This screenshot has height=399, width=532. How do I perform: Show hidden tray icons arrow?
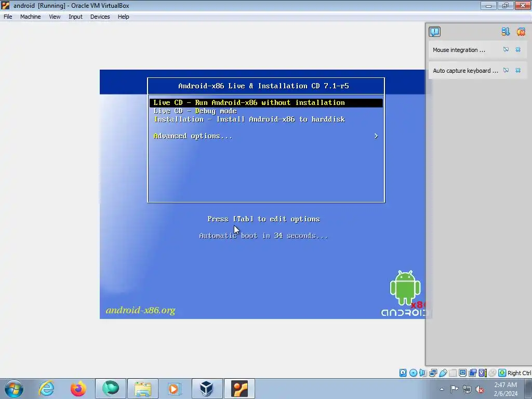(442, 389)
